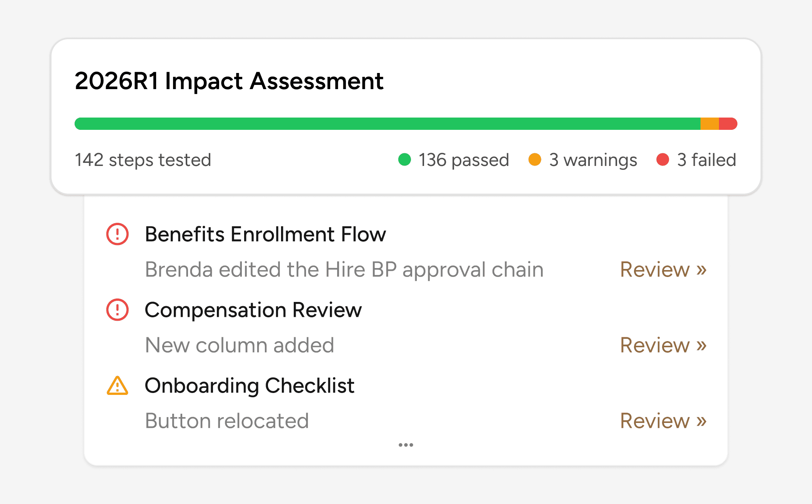Click the orange warnings segment of progress bar
The width and height of the screenshot is (812, 504).
tap(709, 124)
